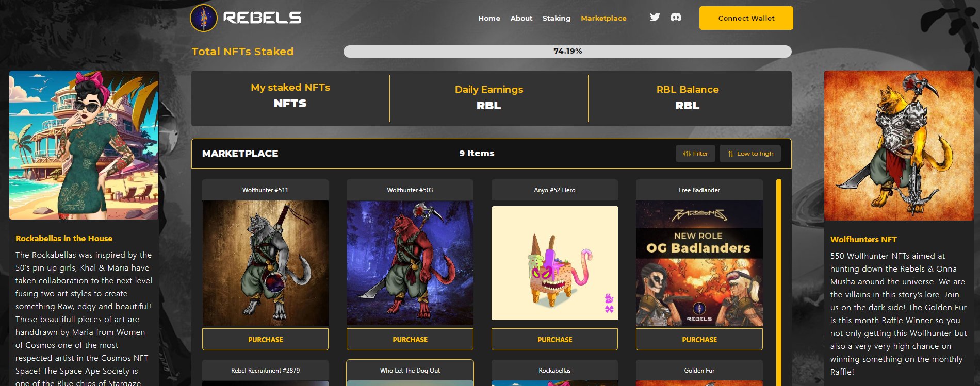Image resolution: width=980 pixels, height=386 pixels.
Task: Click the Rockabellas pin-up girl image
Action: pyautogui.click(x=84, y=145)
